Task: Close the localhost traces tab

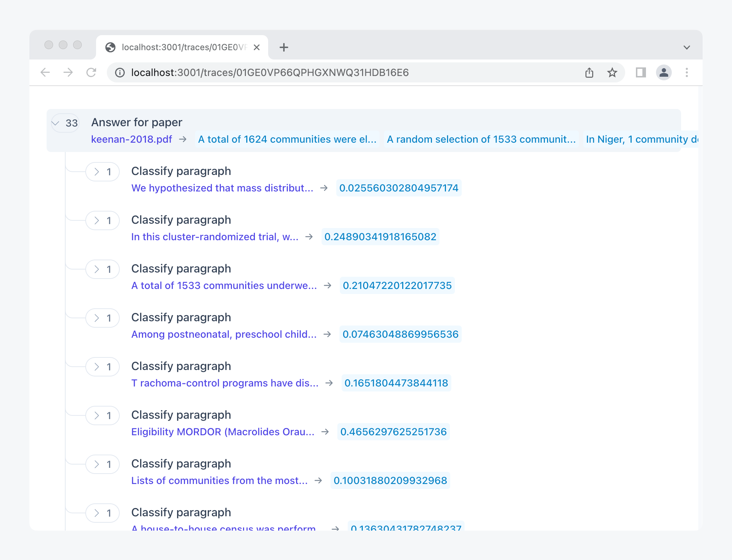Action: [257, 47]
